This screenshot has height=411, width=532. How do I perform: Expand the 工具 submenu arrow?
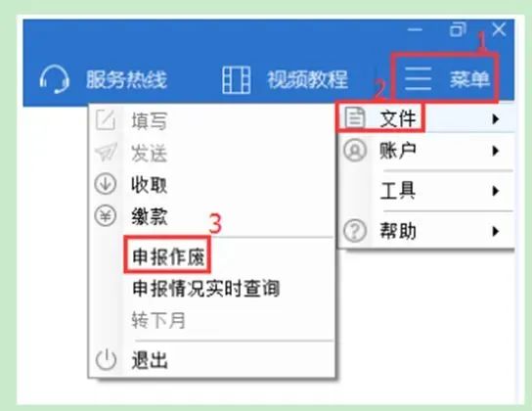tap(496, 191)
